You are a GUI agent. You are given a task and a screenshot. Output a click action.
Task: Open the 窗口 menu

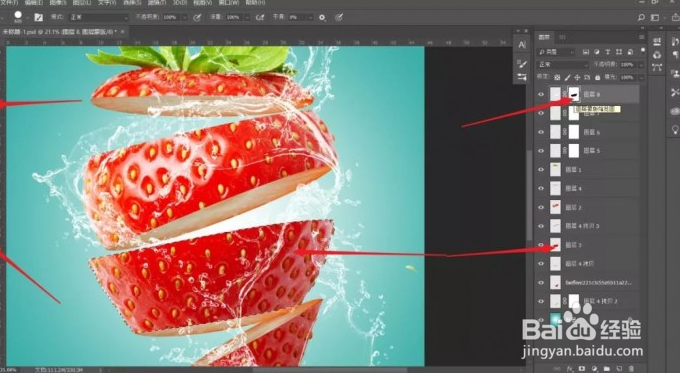tap(229, 3)
